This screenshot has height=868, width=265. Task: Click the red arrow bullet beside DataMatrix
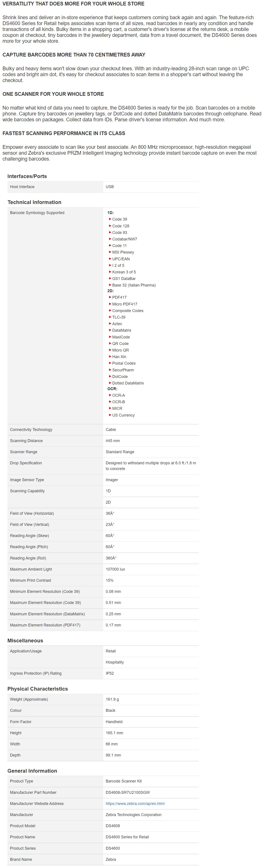click(110, 330)
